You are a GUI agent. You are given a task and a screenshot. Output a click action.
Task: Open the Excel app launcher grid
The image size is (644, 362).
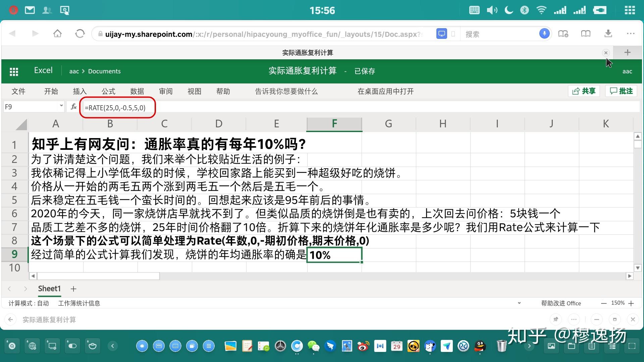14,71
